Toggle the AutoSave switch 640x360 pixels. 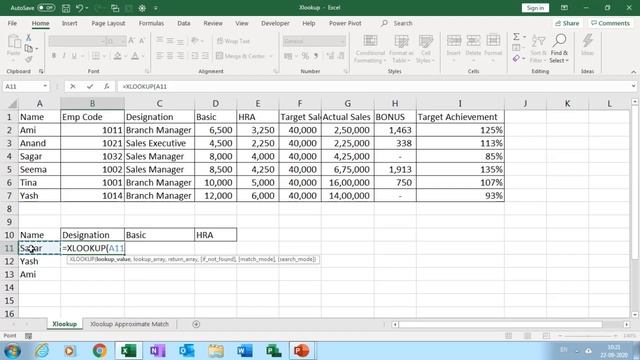coord(46,8)
